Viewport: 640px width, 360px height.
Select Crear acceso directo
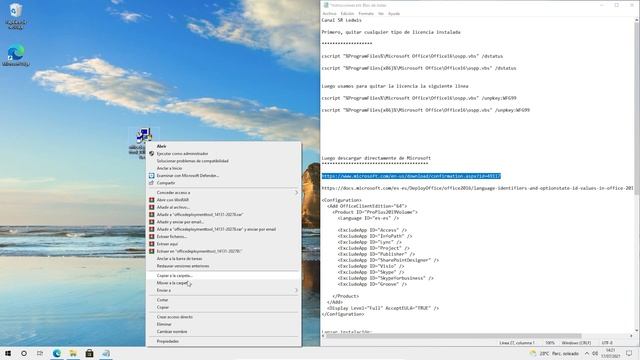point(175,317)
